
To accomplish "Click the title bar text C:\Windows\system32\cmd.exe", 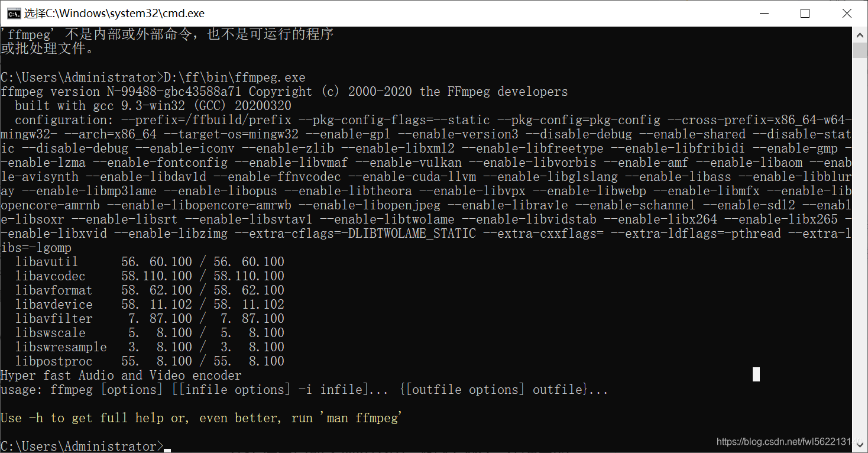I will point(114,13).
